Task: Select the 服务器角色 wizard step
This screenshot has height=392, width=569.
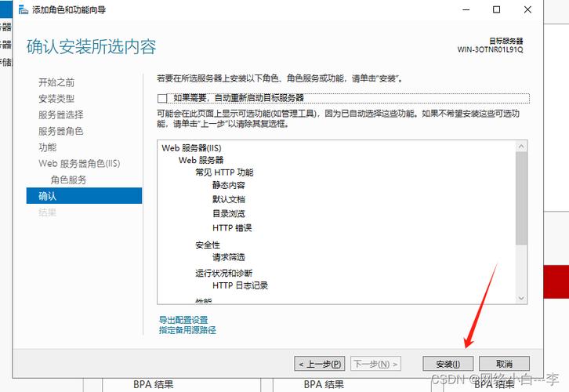Action: point(61,131)
